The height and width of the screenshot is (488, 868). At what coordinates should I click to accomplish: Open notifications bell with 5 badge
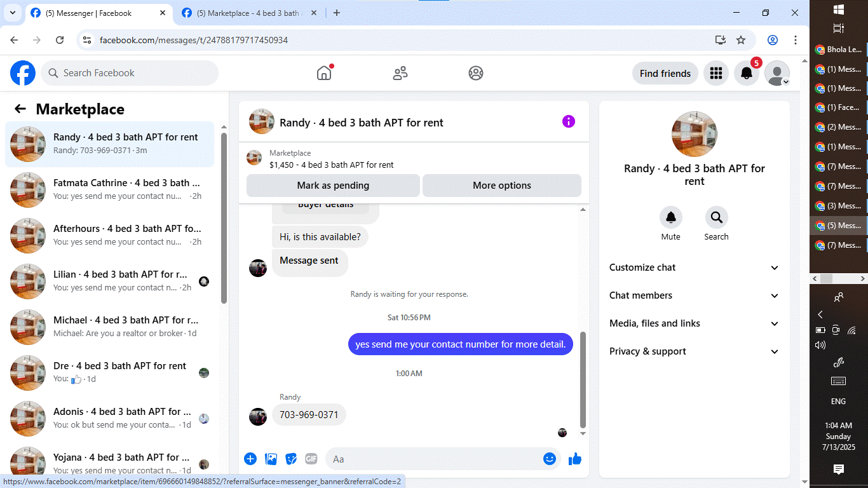coord(747,74)
